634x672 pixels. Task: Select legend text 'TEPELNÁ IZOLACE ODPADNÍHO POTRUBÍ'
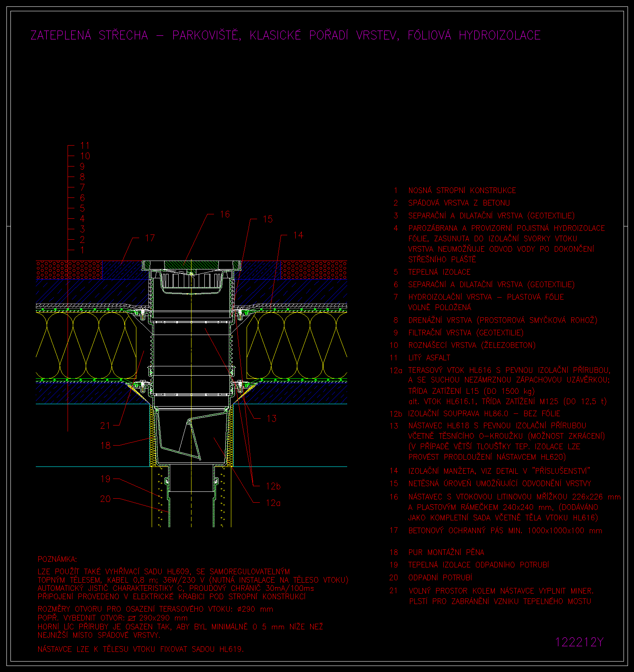pos(479,565)
